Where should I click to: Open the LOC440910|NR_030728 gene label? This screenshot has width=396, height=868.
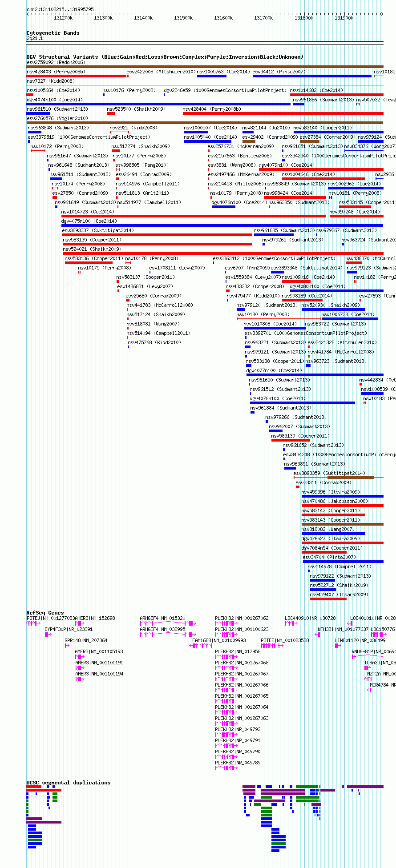pos(310,618)
